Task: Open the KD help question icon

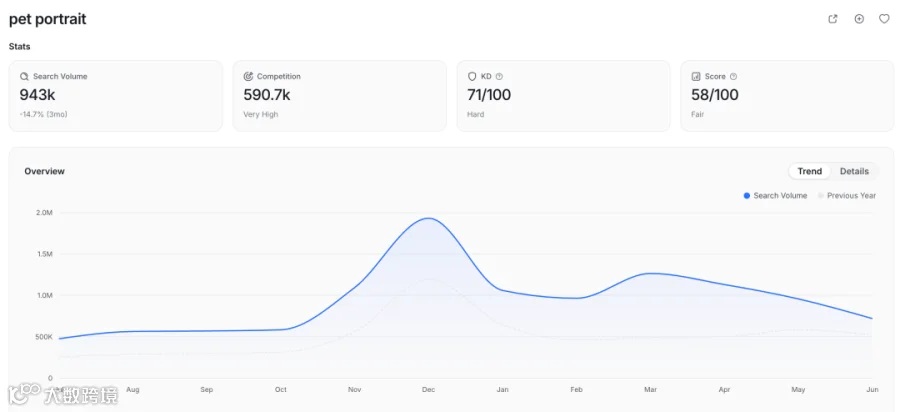Action: [499, 76]
